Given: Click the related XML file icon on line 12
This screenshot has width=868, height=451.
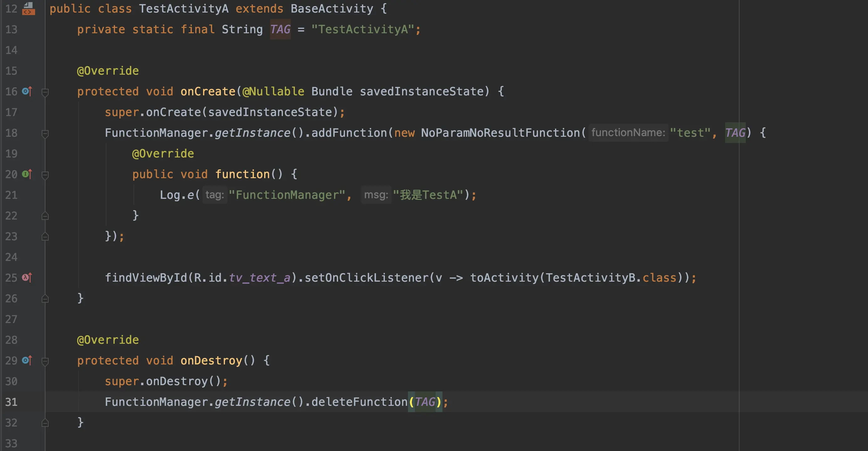Looking at the screenshot, I should [x=28, y=8].
